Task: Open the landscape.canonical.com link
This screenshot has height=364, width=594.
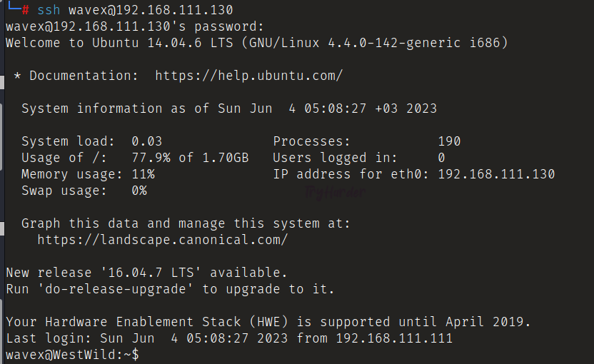Action: pyautogui.click(x=162, y=240)
